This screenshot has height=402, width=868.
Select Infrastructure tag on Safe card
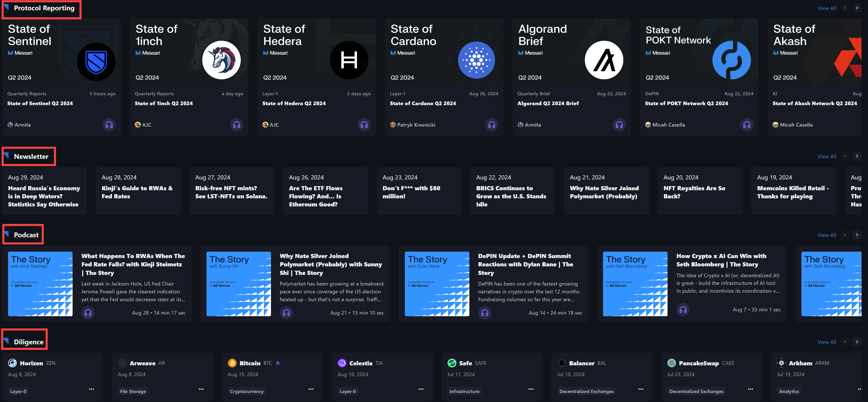pyautogui.click(x=464, y=391)
